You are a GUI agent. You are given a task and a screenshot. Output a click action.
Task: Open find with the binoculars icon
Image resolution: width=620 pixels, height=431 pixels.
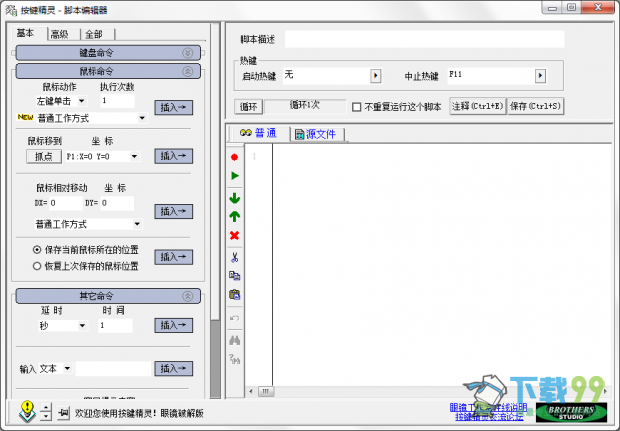[234, 340]
